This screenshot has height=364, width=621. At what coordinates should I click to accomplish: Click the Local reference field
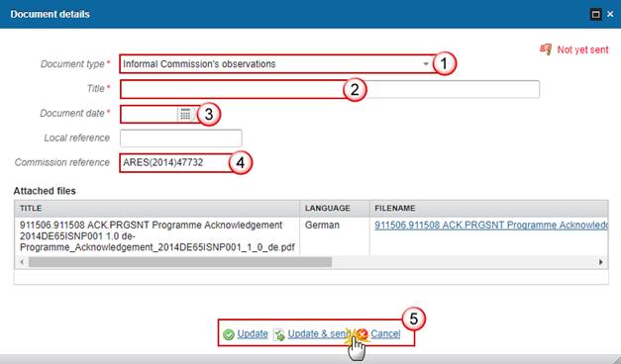181,138
